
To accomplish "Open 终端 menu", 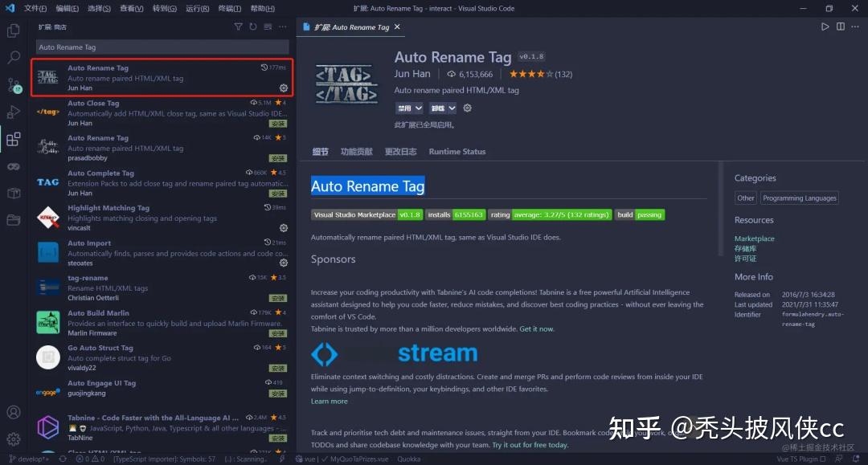I will (x=229, y=8).
